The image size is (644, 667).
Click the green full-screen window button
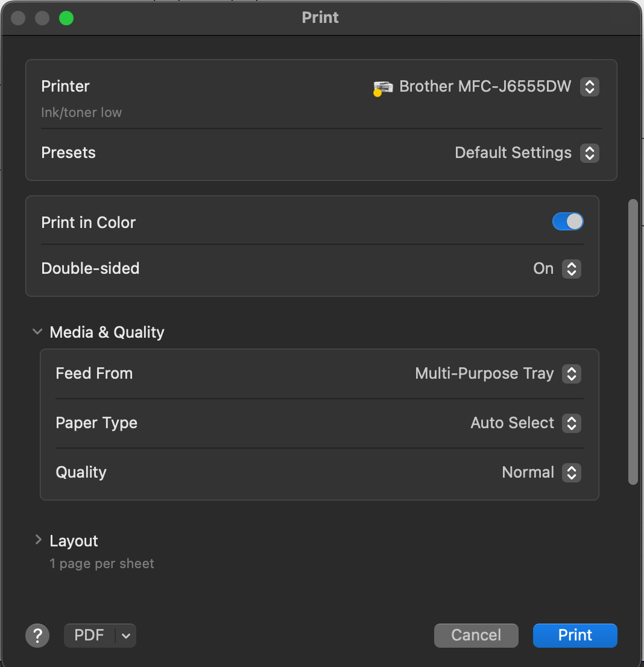[66, 18]
